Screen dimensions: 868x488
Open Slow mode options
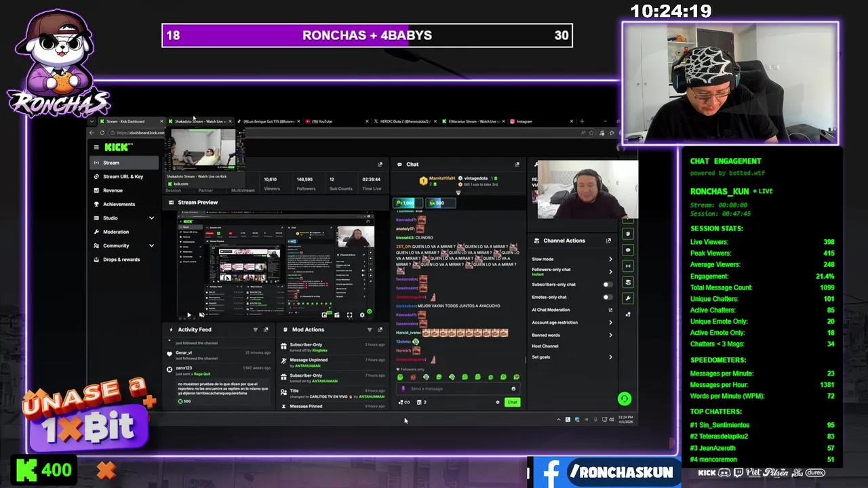[x=572, y=259]
